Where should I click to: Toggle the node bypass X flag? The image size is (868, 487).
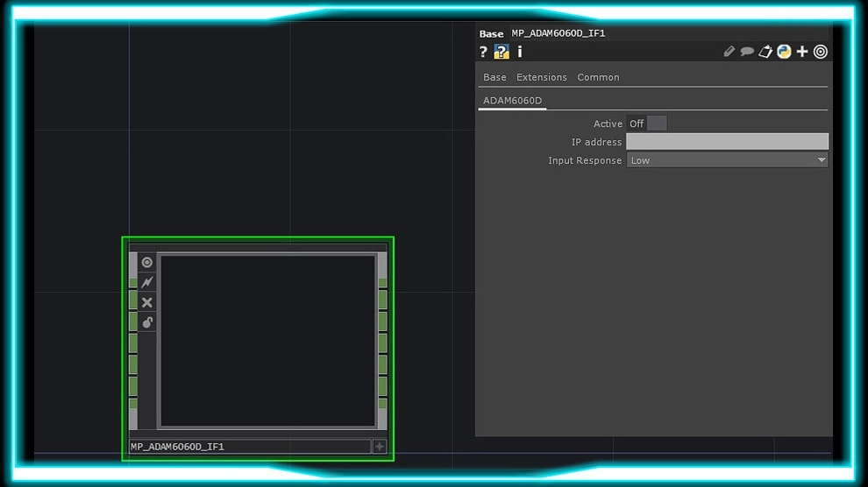tap(147, 302)
